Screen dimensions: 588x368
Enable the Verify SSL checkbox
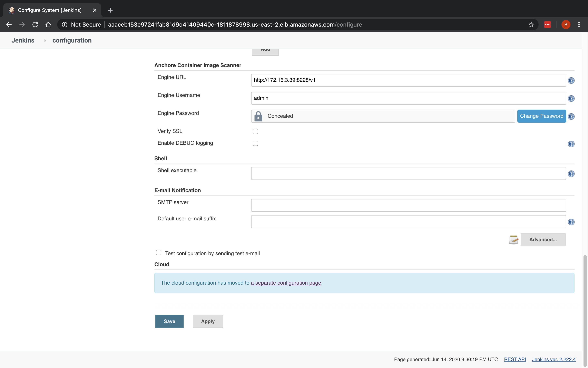click(255, 131)
